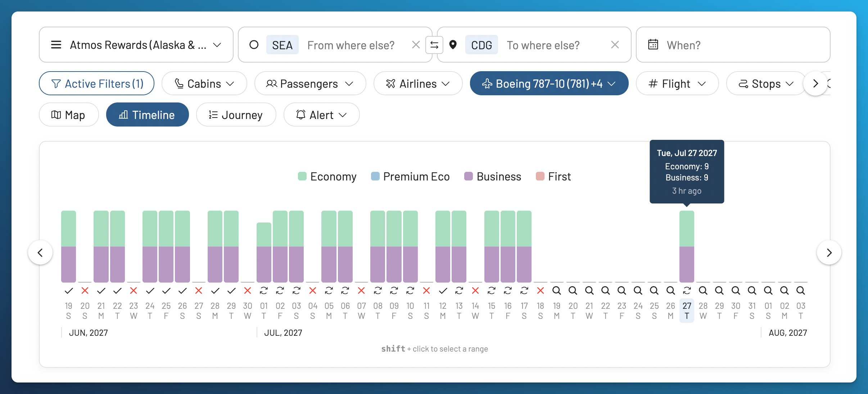Click the red X status for June 20
Screen dimensions: 868x394
coord(85,290)
